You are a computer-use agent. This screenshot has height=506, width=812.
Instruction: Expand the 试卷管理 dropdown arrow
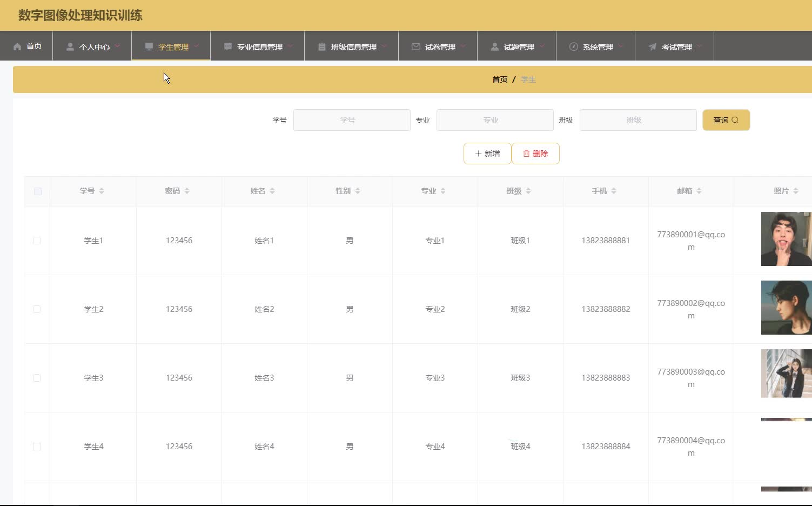(463, 46)
